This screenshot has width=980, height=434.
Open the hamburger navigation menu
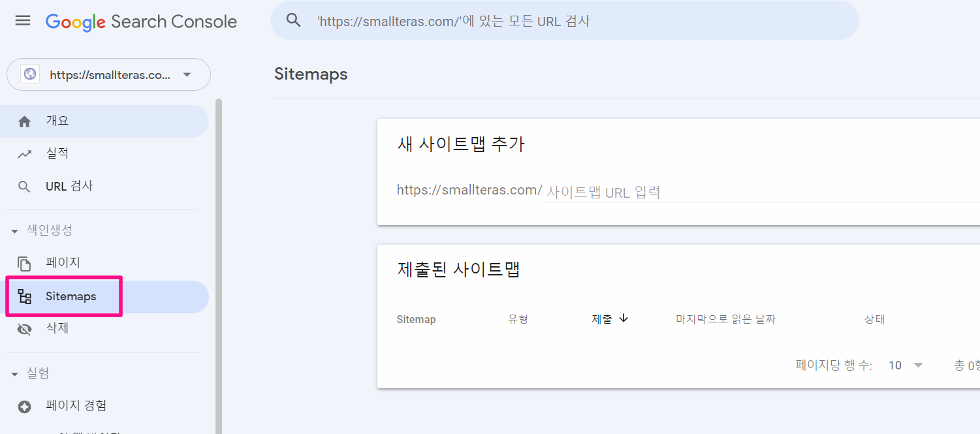pos(23,21)
